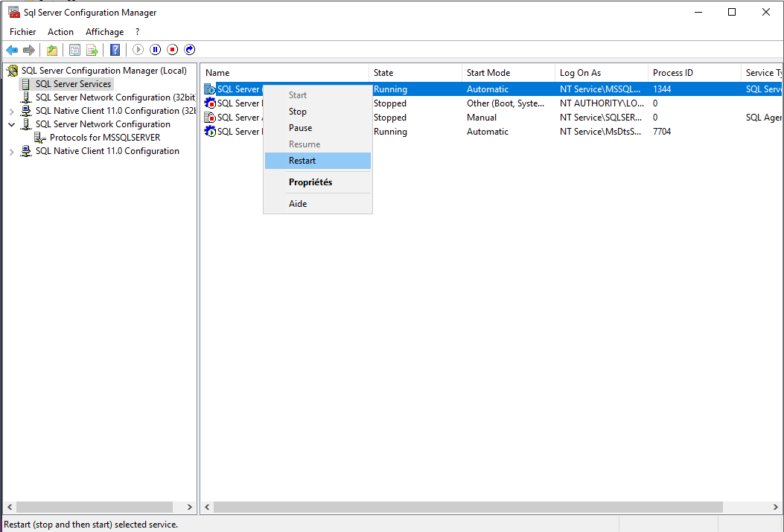This screenshot has height=532, width=784.
Task: Expand SQL Native Client 11.0 Configuration (32bit) node
Action: coord(12,111)
